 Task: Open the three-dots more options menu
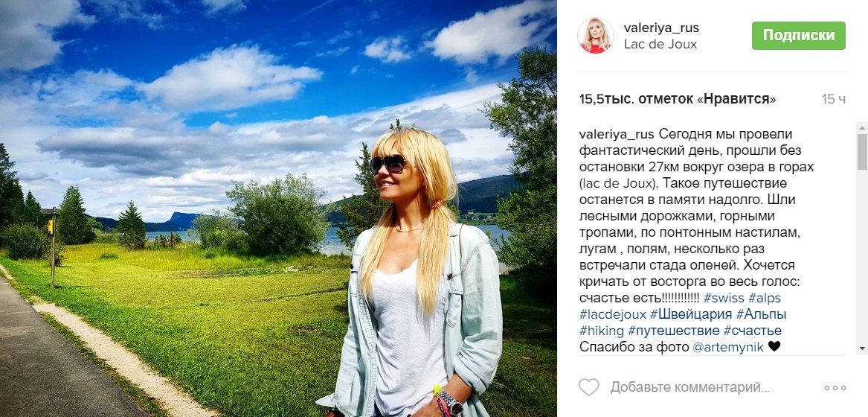pyautogui.click(x=835, y=388)
